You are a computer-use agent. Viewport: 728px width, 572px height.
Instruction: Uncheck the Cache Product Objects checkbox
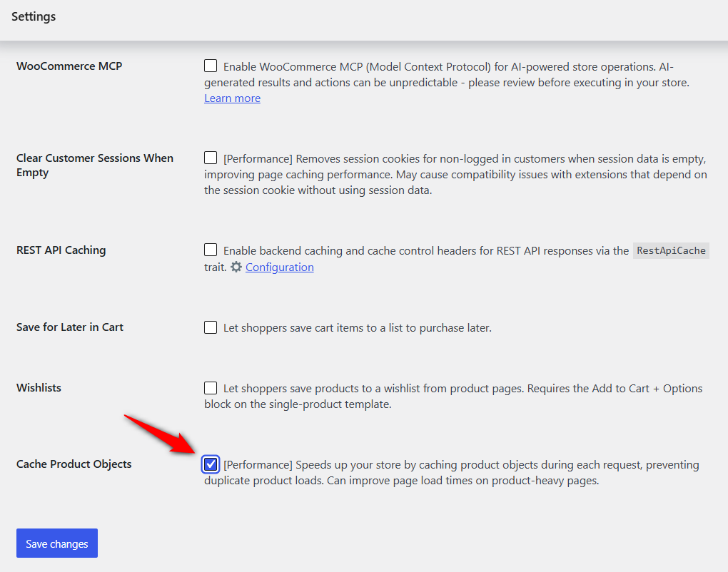(211, 464)
